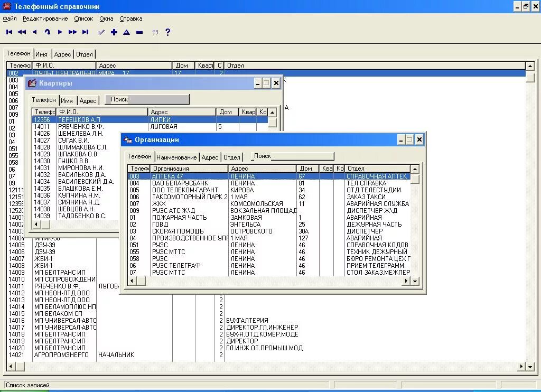Click Ф.И.О. column header in Квартиры

pos(102,112)
